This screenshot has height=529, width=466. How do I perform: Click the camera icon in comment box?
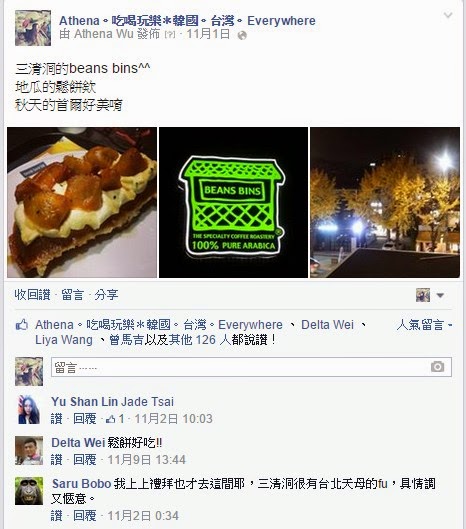437,367
